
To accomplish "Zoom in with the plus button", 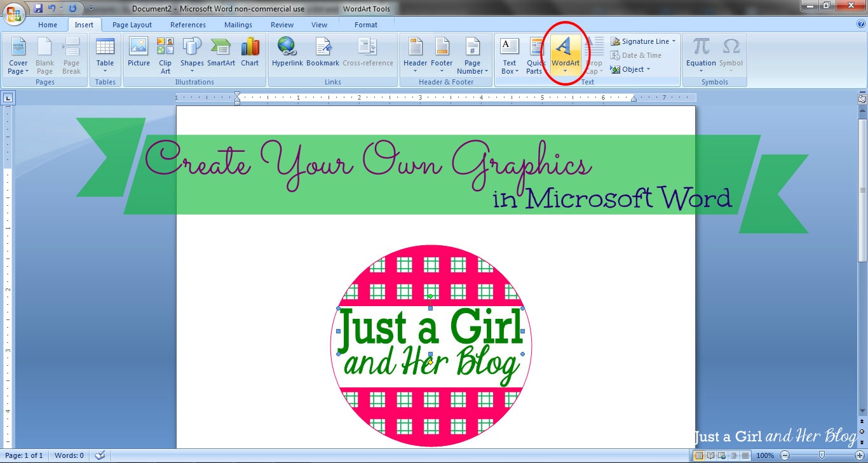I will click(859, 455).
